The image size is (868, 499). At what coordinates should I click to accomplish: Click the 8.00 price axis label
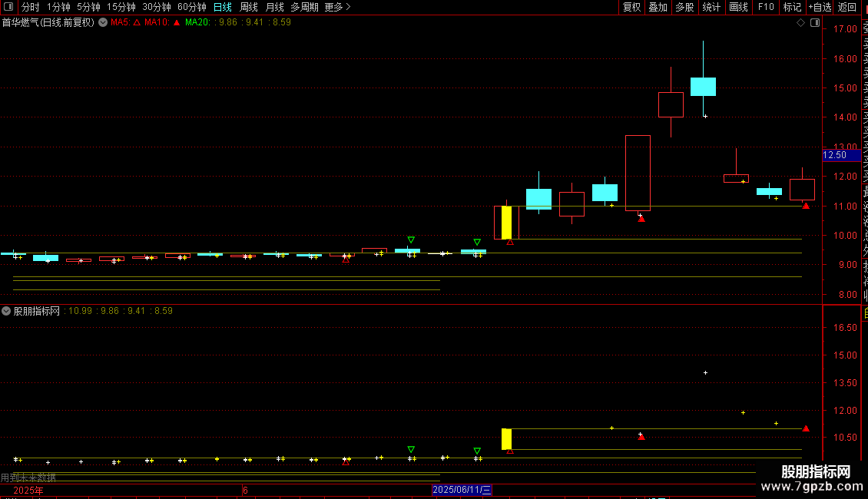(847, 294)
